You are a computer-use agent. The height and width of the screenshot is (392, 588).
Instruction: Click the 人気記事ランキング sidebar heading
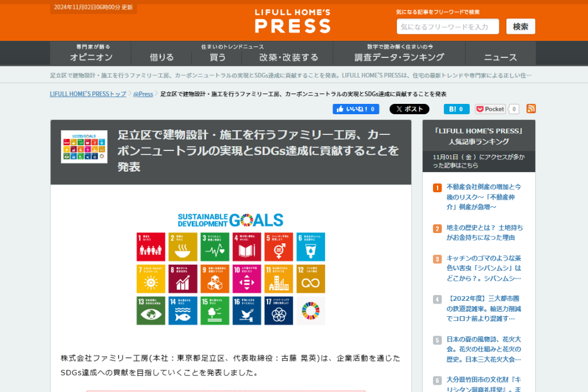click(479, 136)
